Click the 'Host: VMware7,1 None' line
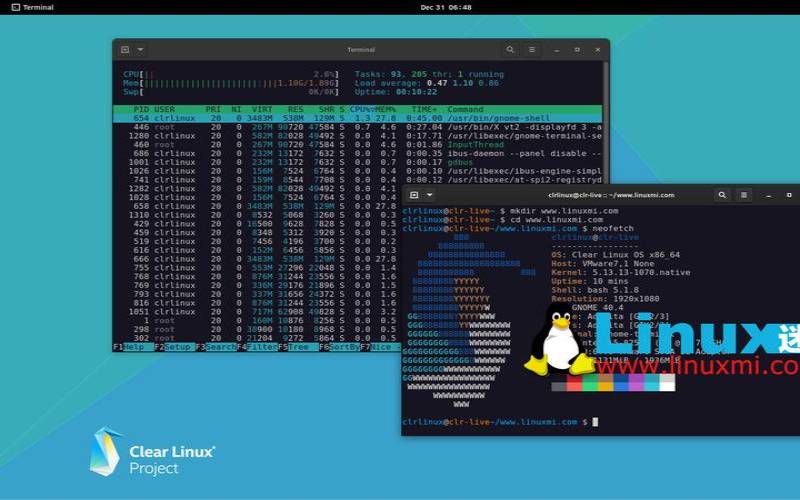800x500 pixels. pos(603,263)
